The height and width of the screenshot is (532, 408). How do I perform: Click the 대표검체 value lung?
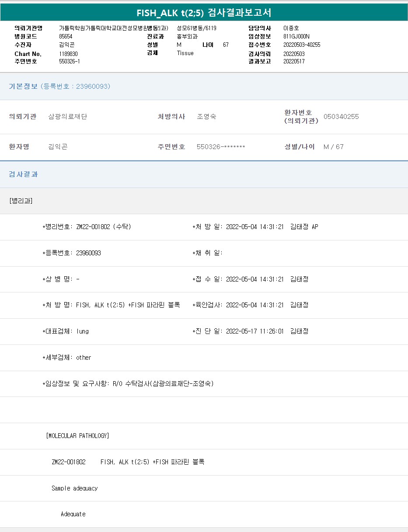point(82,331)
